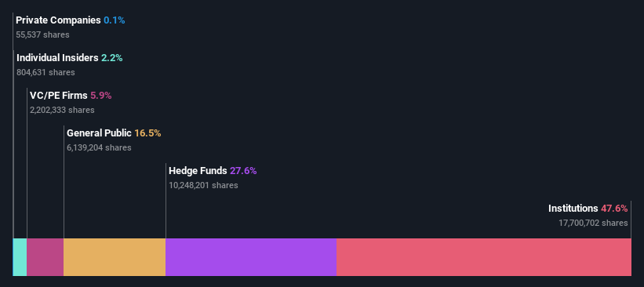Click the 27.6% Hedge Funds percentage
This screenshot has height=287, width=644.
[x=243, y=171]
